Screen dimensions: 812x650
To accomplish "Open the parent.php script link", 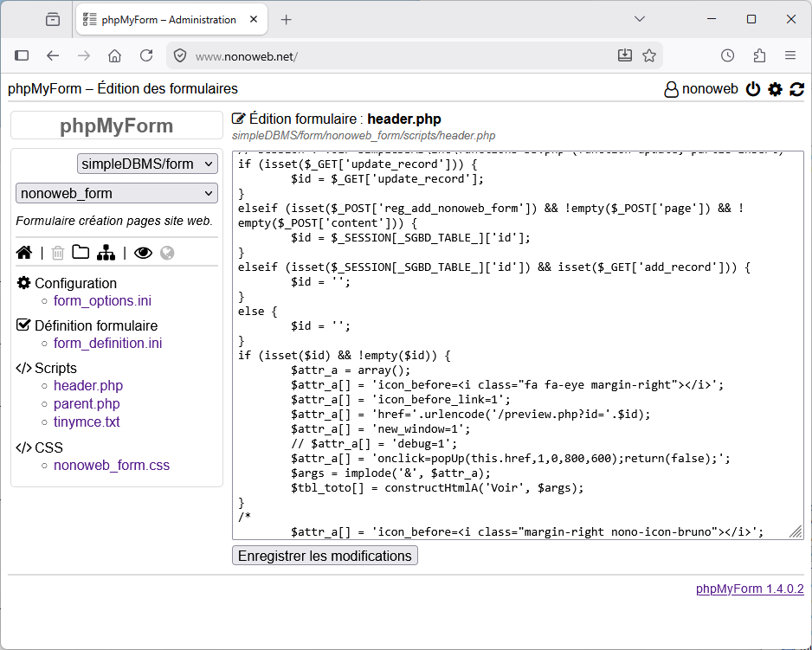I will coord(87,403).
